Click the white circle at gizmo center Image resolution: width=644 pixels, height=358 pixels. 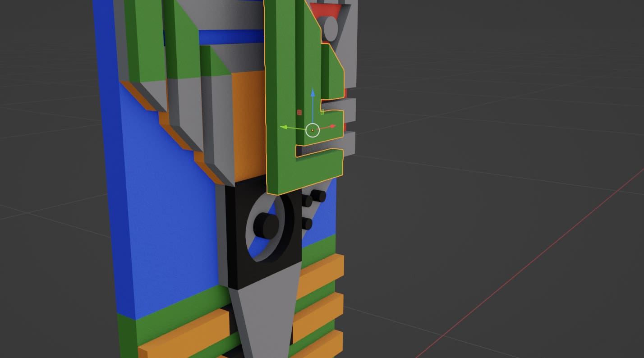click(313, 130)
